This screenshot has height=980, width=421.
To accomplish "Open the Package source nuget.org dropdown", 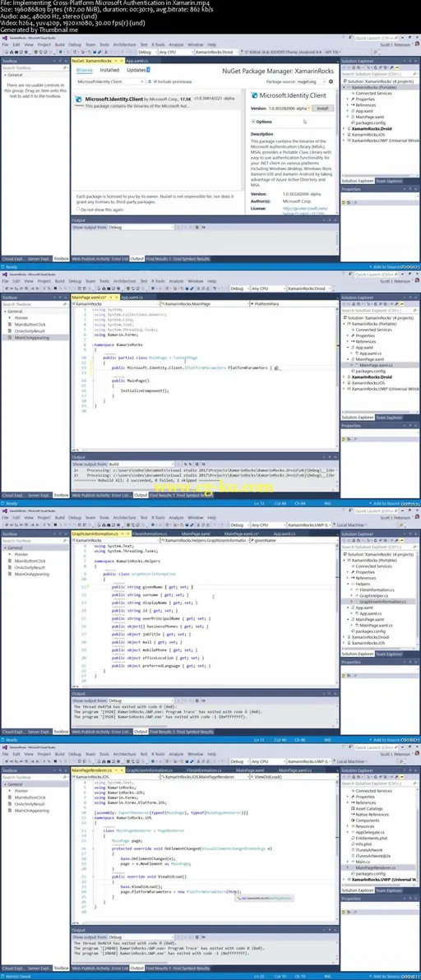I will point(311,81).
